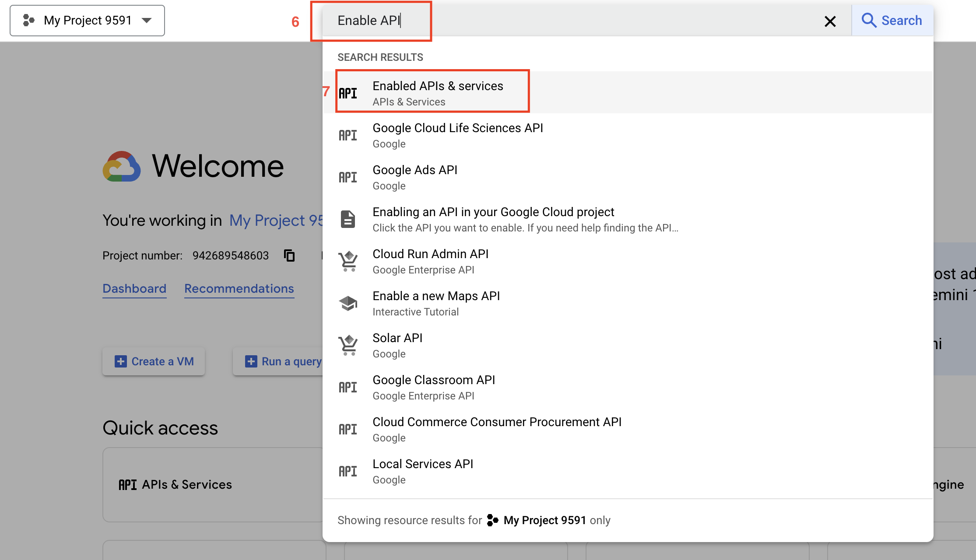This screenshot has width=976, height=560.
Task: Select Enabled APIs & services search result
Action: [x=628, y=93]
